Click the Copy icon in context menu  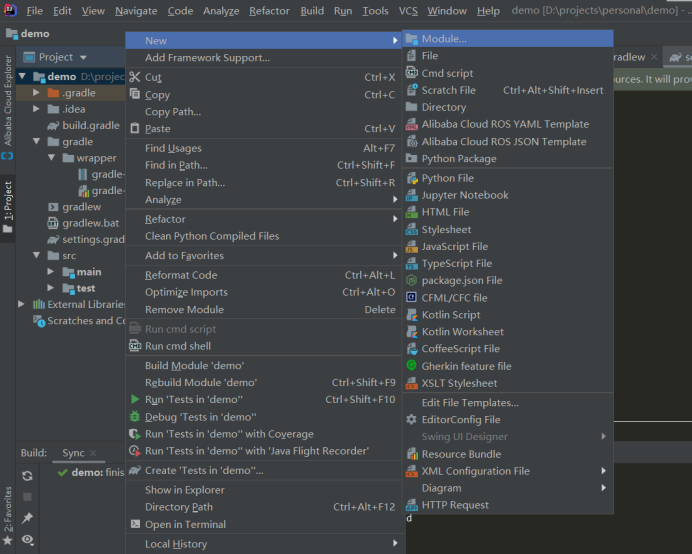pos(135,94)
